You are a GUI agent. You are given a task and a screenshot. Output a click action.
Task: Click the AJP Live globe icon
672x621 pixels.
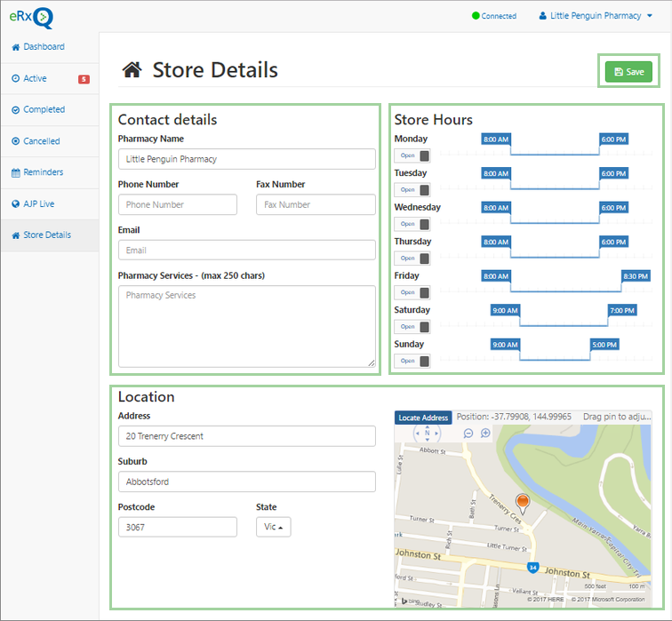click(x=16, y=203)
